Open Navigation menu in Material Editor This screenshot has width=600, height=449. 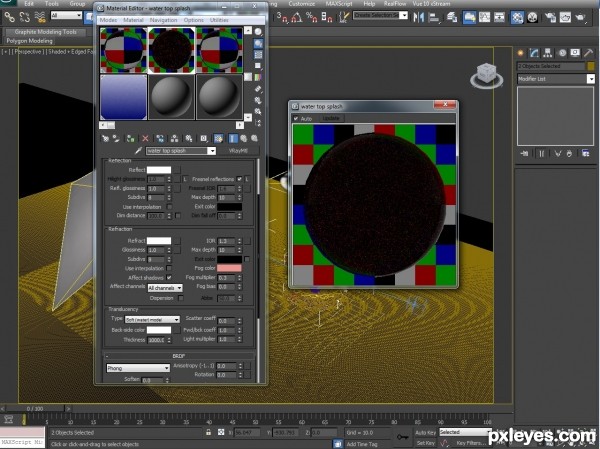pos(163,20)
